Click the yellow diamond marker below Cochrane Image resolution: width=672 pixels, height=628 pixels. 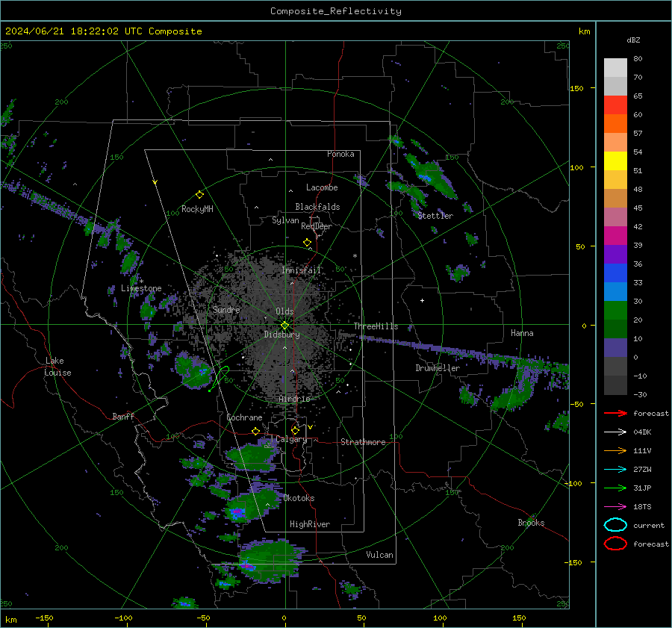pyautogui.click(x=255, y=431)
